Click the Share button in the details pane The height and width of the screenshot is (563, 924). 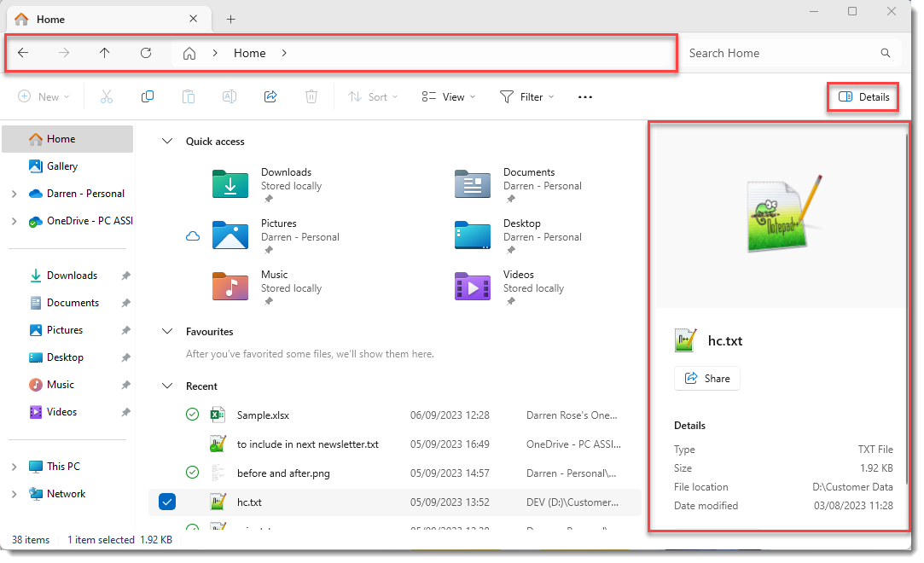[707, 378]
